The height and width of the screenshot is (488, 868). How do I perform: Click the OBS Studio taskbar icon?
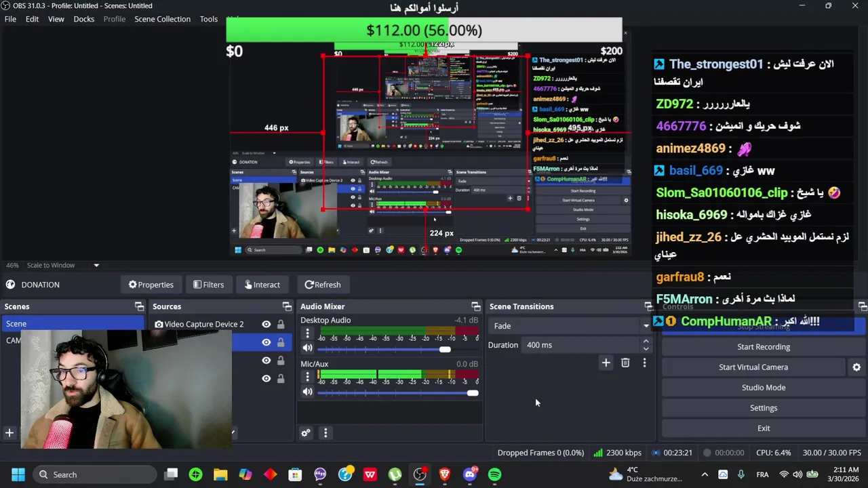click(420, 474)
